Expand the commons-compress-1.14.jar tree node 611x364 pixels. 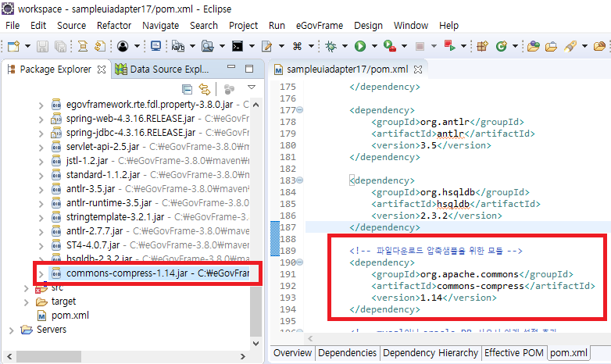coord(42,273)
